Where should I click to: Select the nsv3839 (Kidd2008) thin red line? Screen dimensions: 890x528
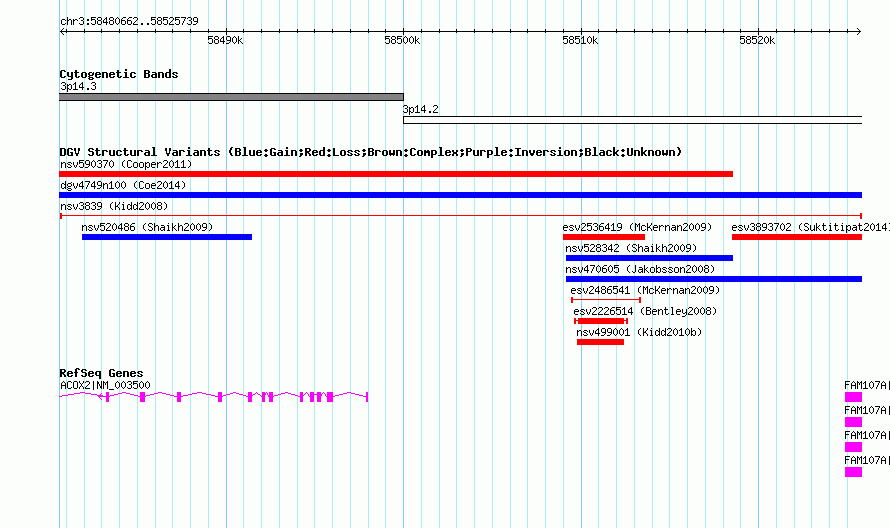pos(461,216)
